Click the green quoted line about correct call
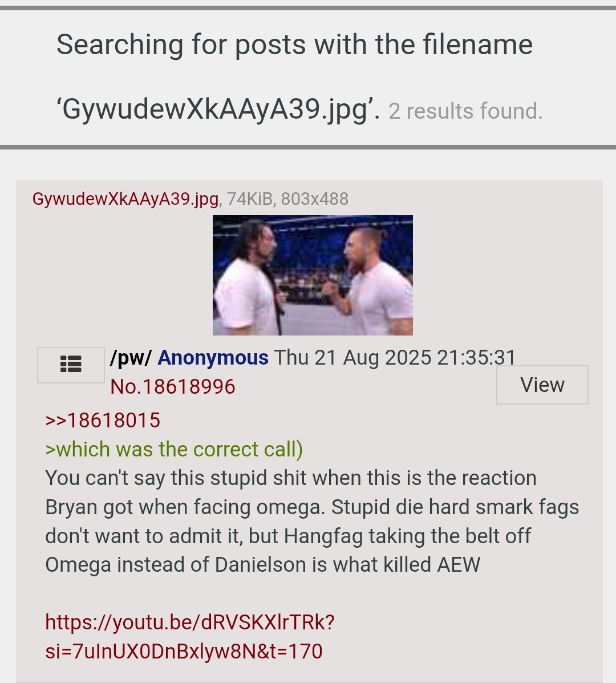Screen dimensions: 616x683 174,449
